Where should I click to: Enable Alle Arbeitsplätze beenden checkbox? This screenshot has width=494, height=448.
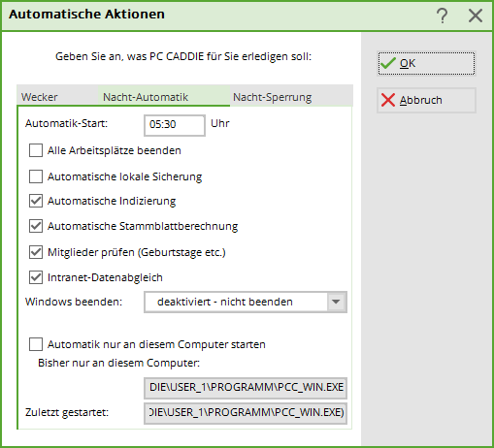click(36, 150)
